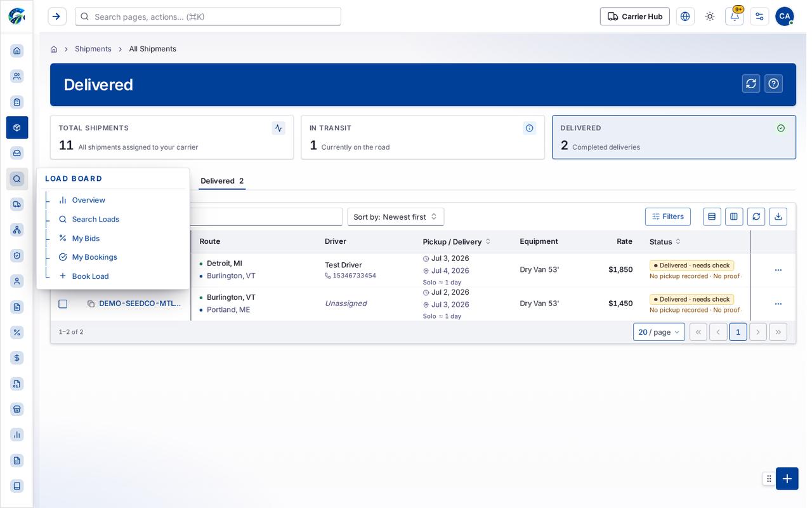Click the column layout icon in table toolbar
The image size is (812, 508).
coord(734,217)
